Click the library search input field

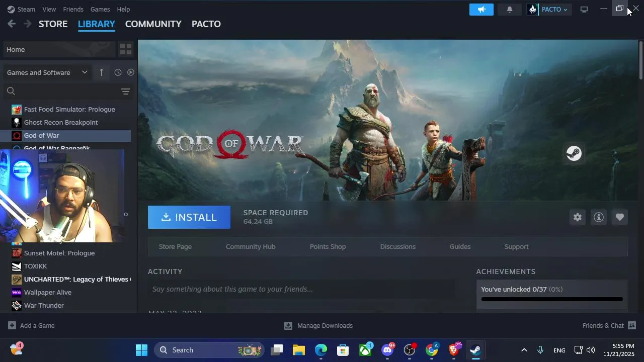click(x=67, y=91)
